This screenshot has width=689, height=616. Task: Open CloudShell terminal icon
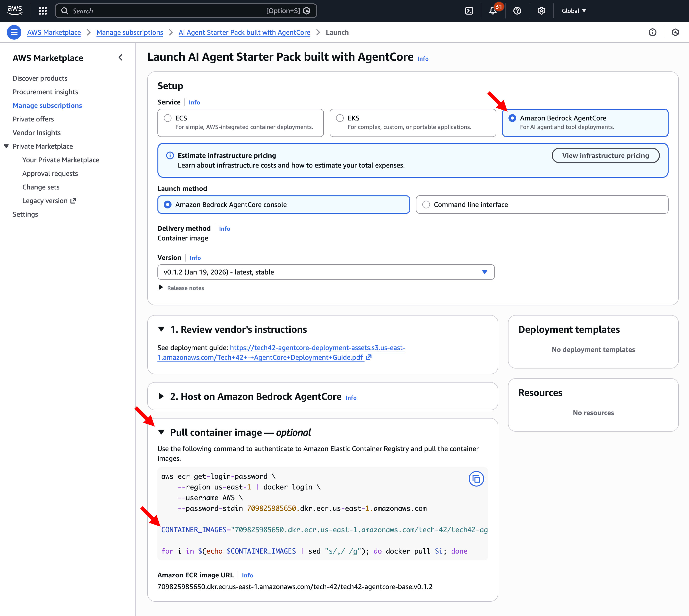tap(469, 11)
